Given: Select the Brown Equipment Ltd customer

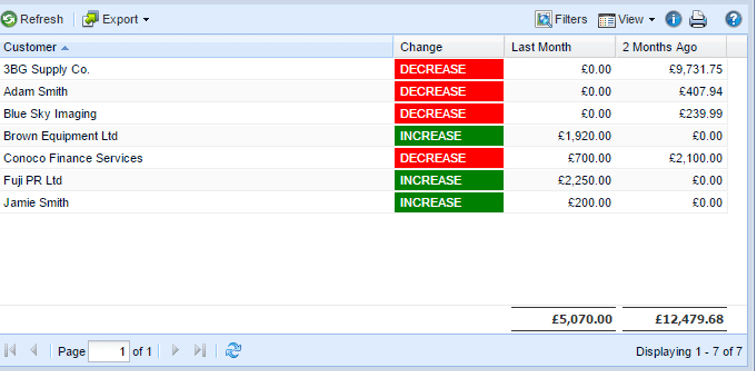Looking at the screenshot, I should [61, 136].
